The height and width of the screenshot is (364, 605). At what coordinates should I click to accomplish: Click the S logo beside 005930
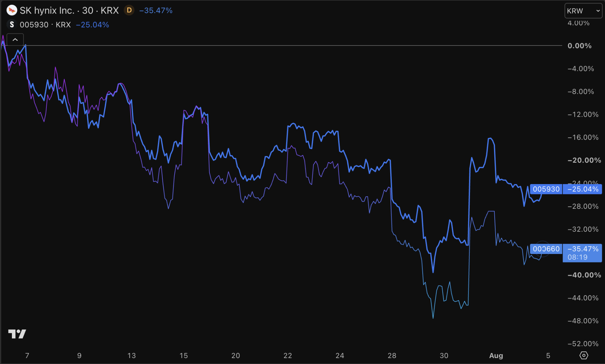(x=12, y=24)
